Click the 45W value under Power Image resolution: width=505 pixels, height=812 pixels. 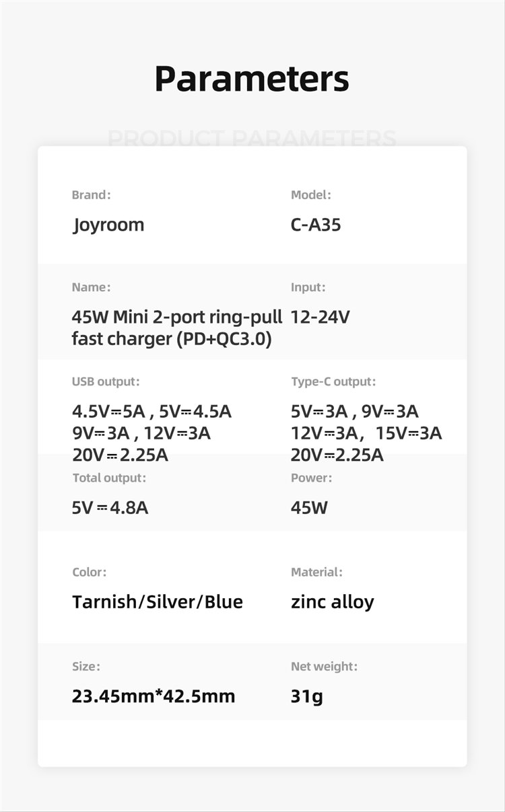pos(309,507)
